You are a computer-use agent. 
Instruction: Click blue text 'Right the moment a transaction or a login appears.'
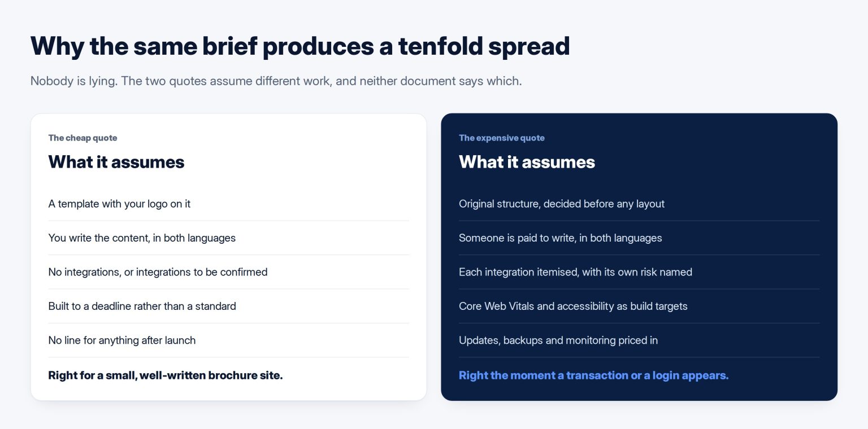coord(593,375)
